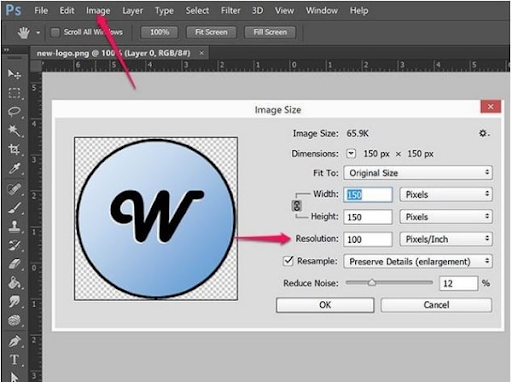512x382 pixels.
Task: Enable Scroll All Windows checkbox
Action: click(55, 32)
